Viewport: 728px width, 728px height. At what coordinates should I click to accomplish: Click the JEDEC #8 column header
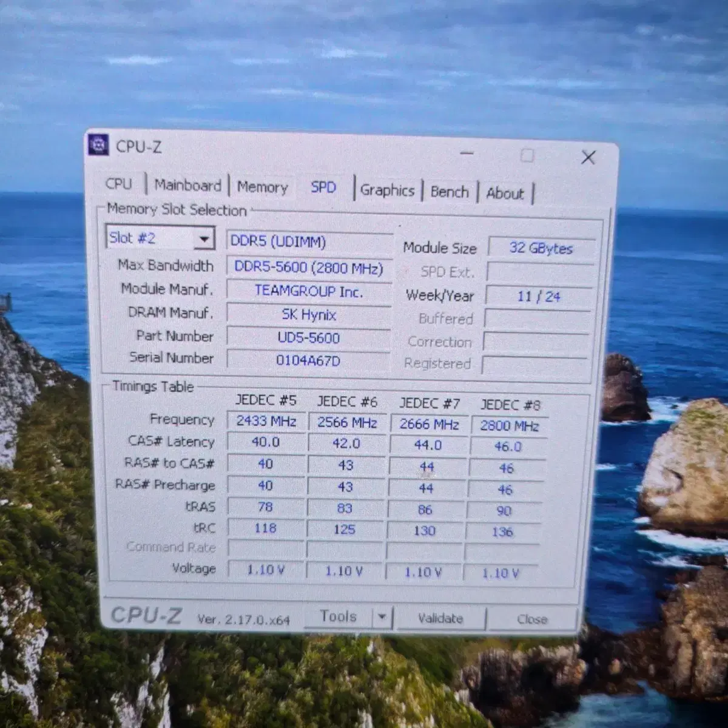(x=510, y=405)
